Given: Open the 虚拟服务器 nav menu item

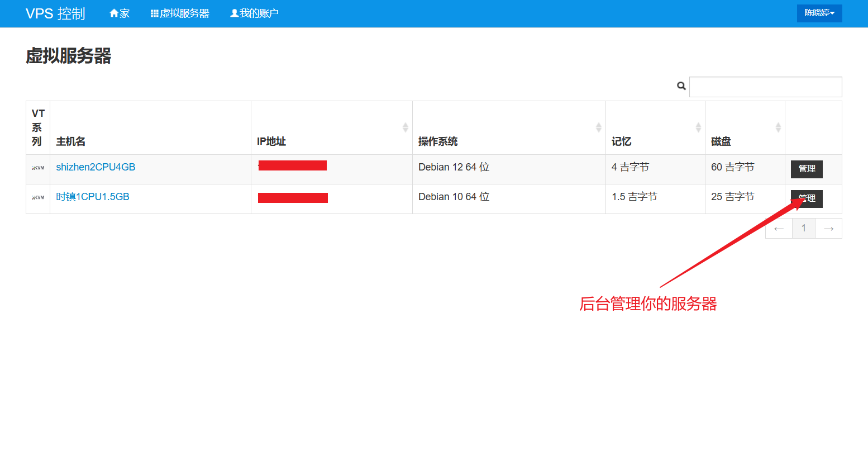Looking at the screenshot, I should pyautogui.click(x=180, y=13).
